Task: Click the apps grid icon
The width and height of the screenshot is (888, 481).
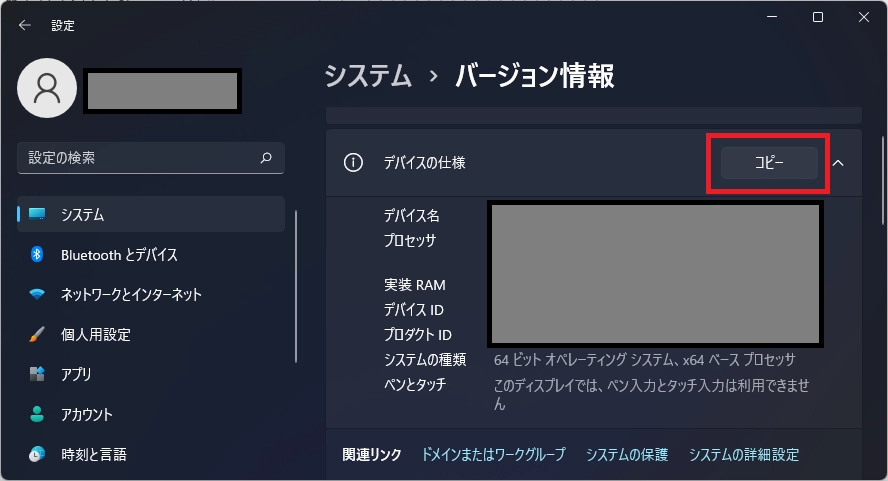Action: pos(37,374)
